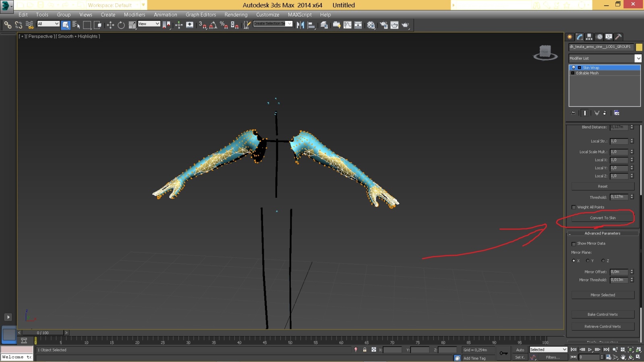Open the key filter Selected dropdown
The height and width of the screenshot is (362, 644).
(548, 350)
